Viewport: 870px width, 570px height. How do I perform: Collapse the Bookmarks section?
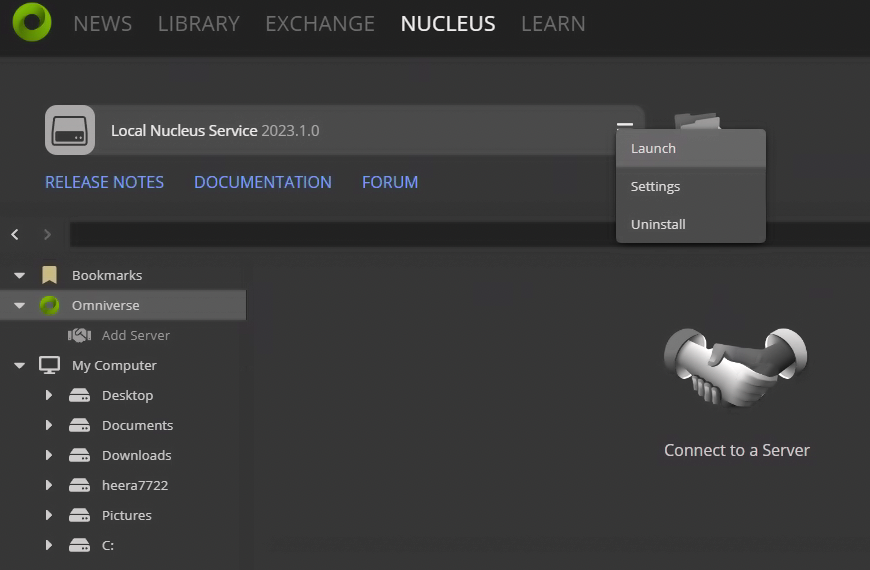point(19,275)
